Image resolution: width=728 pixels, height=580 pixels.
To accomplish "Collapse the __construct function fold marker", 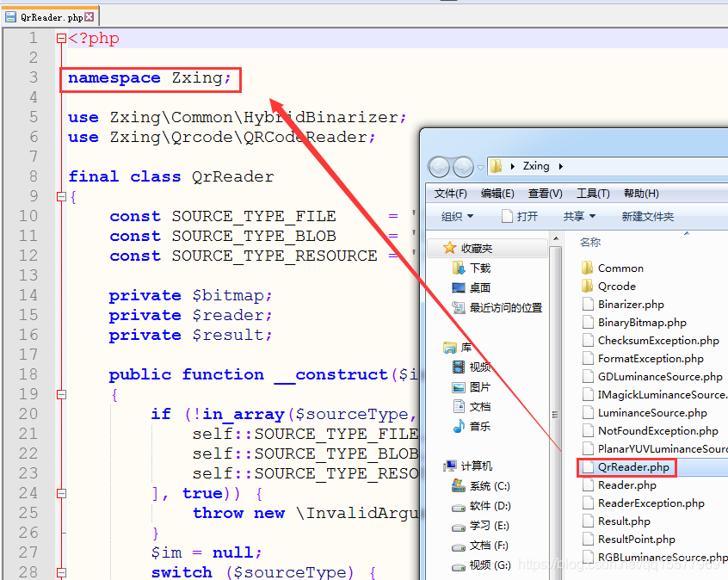I will (x=60, y=394).
